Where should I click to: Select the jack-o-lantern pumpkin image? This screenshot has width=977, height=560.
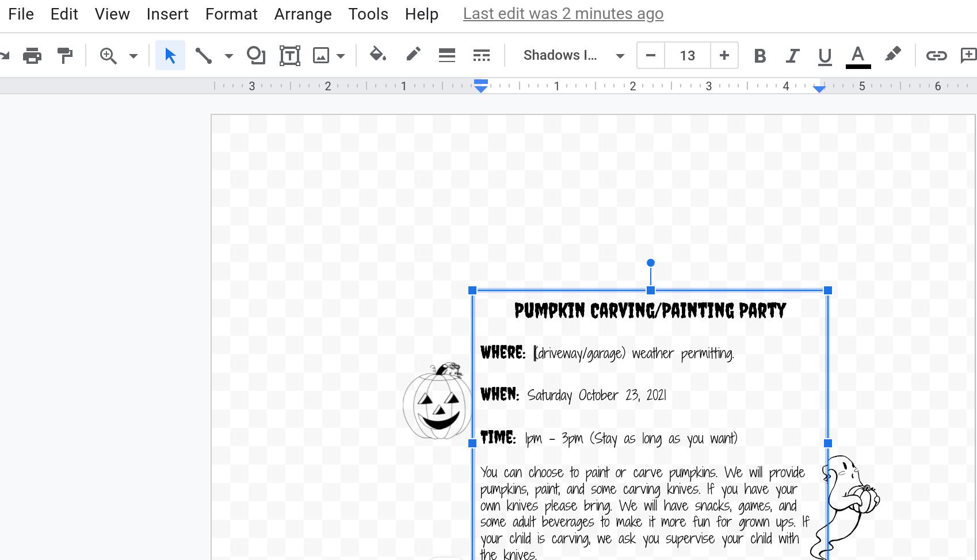(437, 401)
